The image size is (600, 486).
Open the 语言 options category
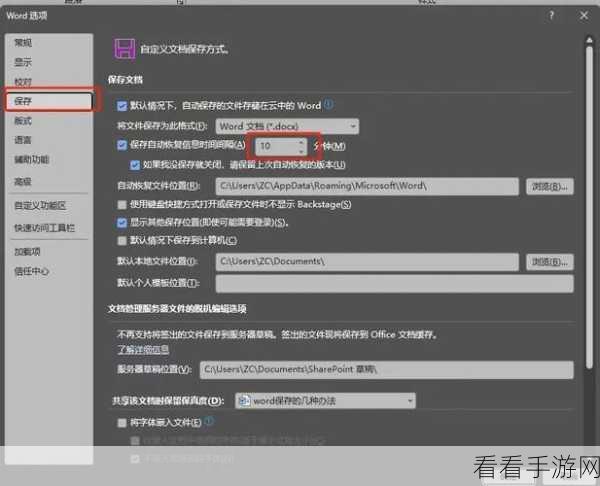[x=49, y=140]
